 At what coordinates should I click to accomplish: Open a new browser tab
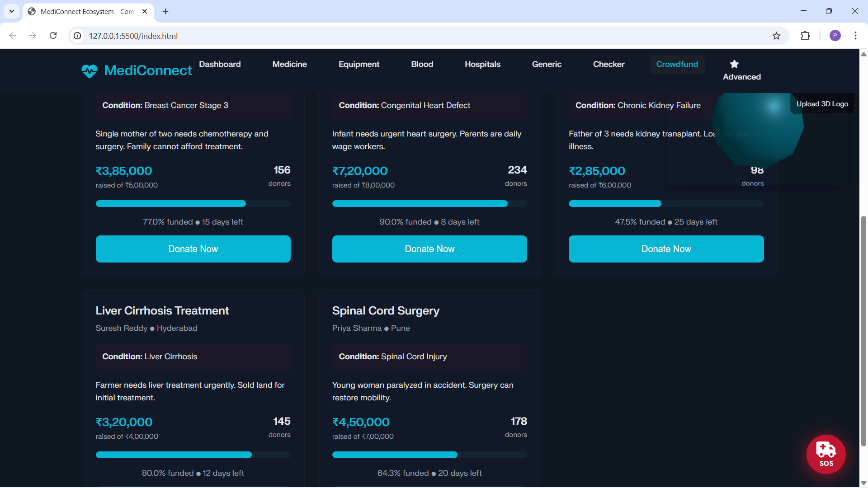165,11
